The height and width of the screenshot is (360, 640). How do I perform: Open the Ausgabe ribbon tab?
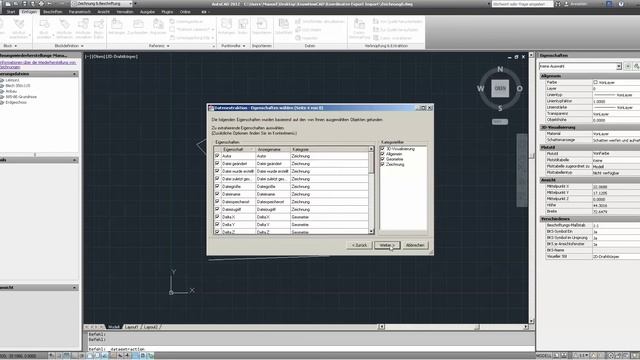[x=147, y=12]
